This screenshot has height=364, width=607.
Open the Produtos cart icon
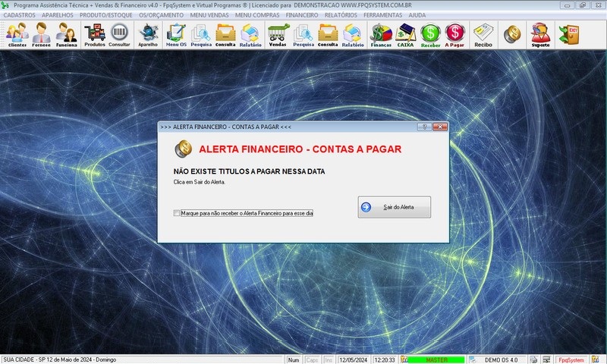[x=95, y=34]
